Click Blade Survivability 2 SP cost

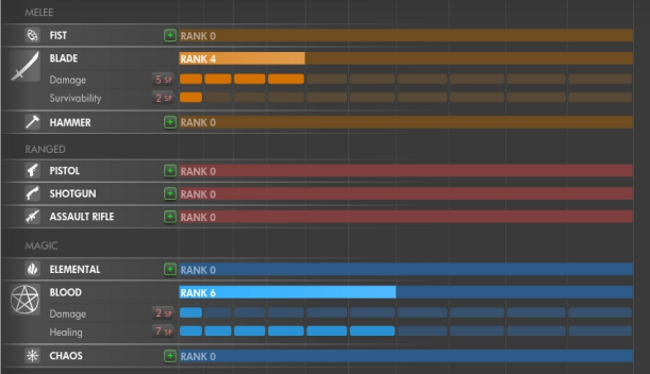(163, 98)
